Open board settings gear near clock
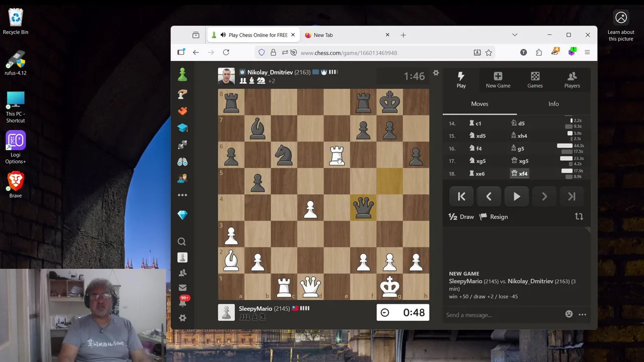The height and width of the screenshot is (362, 644). coord(436,73)
